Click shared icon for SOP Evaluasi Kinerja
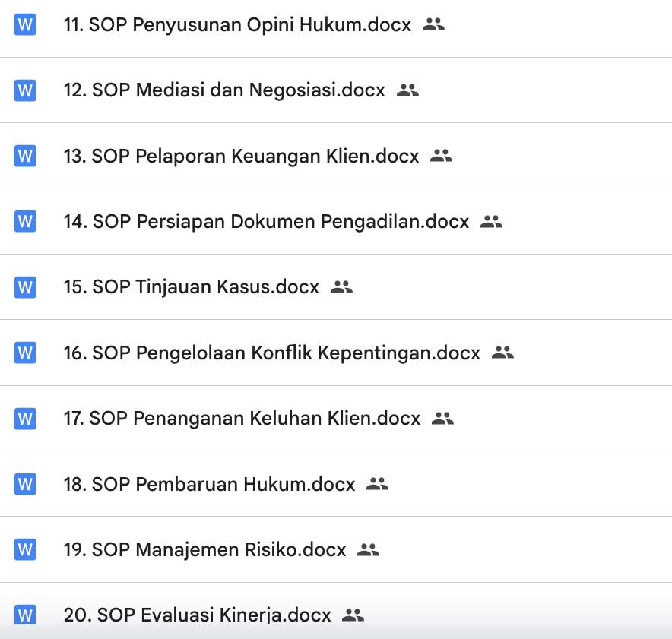 pyautogui.click(x=353, y=615)
